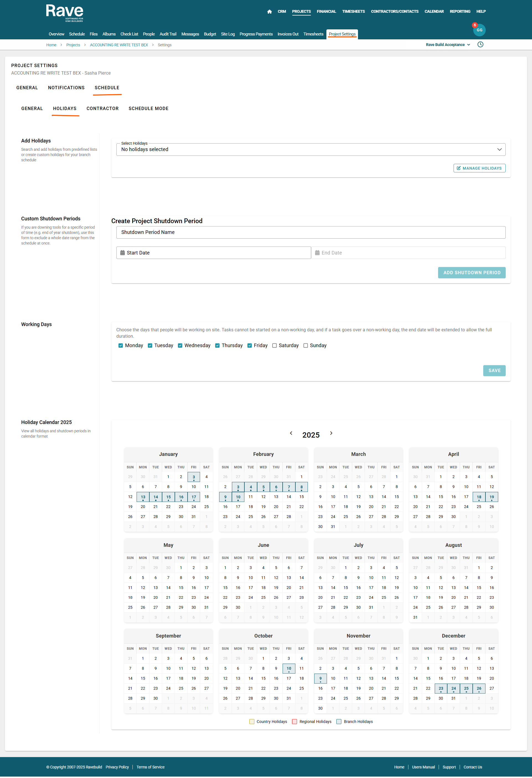Check the Sunday checkbox
The width and height of the screenshot is (532, 778).
coord(305,345)
